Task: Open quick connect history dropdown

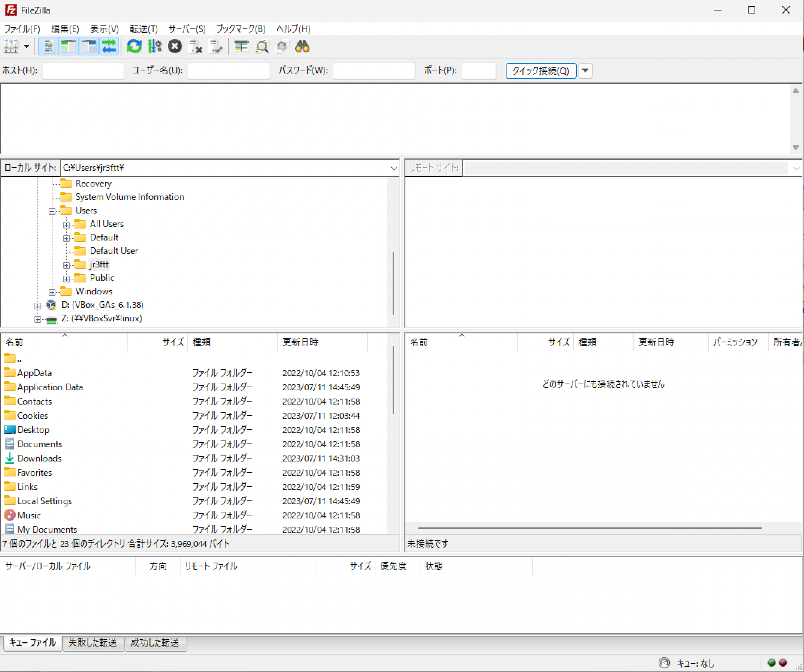Action: pos(585,71)
